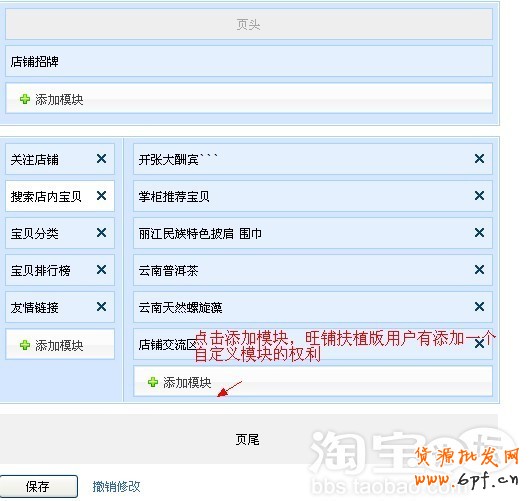529x501 pixels.
Task: Remove the 友情链接 module
Action: (101, 307)
